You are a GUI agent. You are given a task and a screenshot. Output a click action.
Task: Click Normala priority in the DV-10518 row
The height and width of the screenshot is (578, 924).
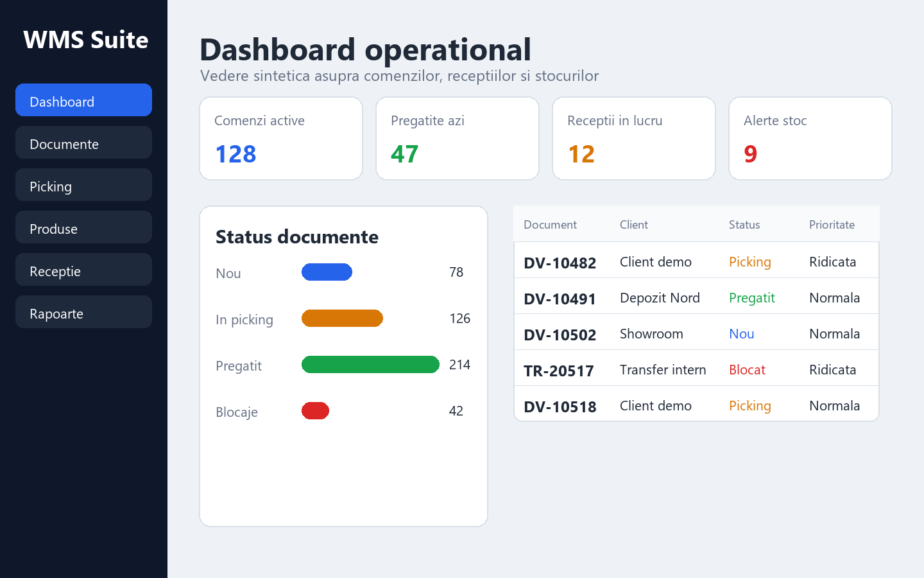pos(835,406)
